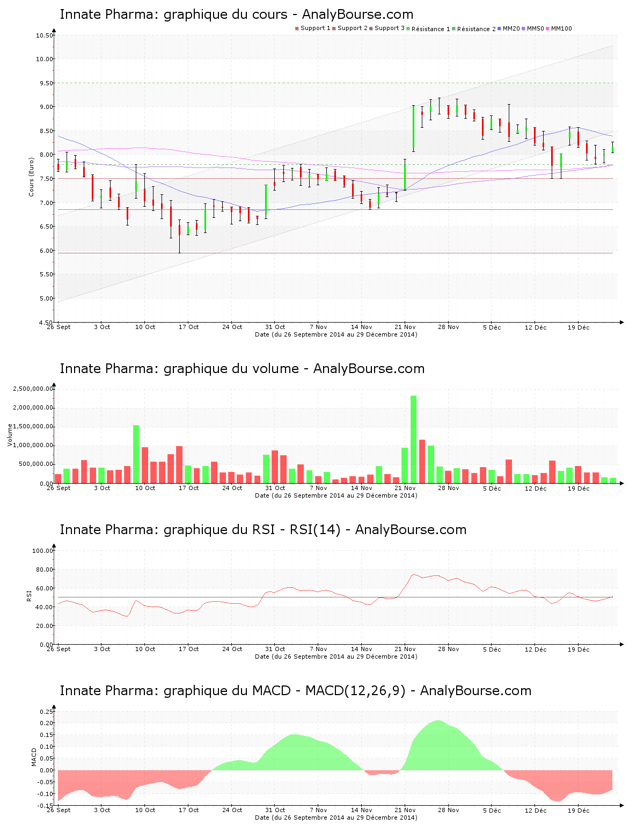Click the large green candlestick rising to 9.00
The height and width of the screenshot is (832, 644).
(413, 127)
